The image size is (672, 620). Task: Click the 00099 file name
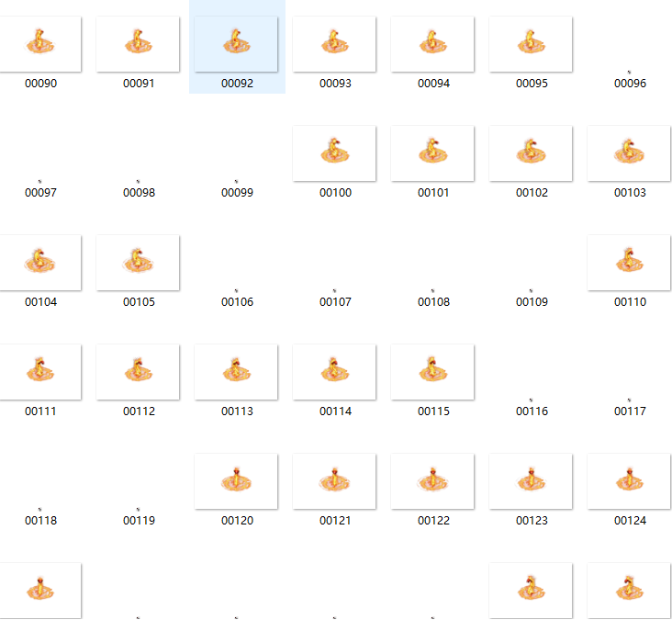tap(237, 193)
